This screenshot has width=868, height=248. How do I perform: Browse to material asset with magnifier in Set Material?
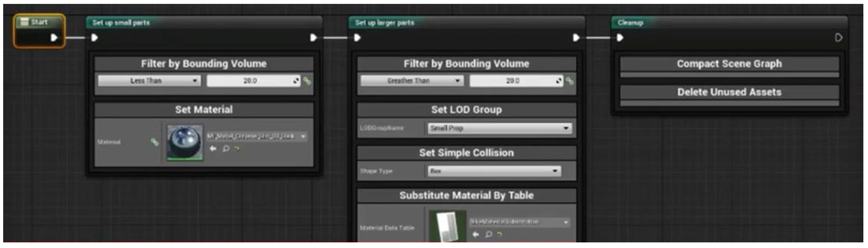pos(226,149)
